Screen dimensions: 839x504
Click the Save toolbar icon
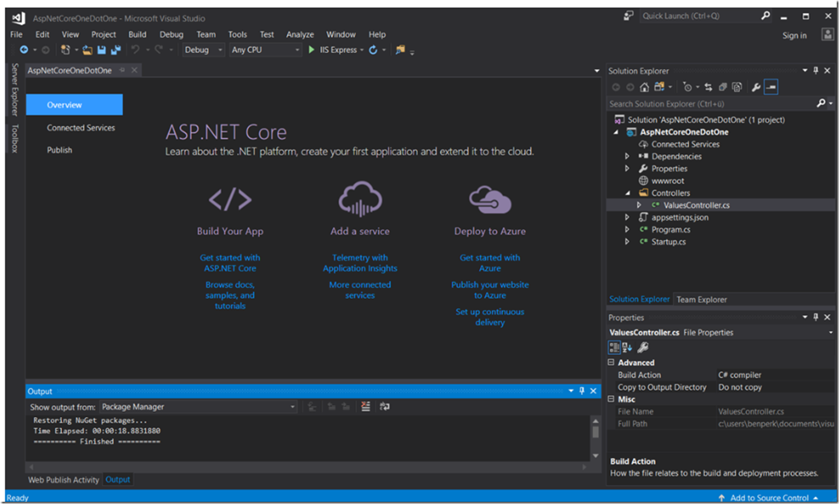[x=102, y=50]
